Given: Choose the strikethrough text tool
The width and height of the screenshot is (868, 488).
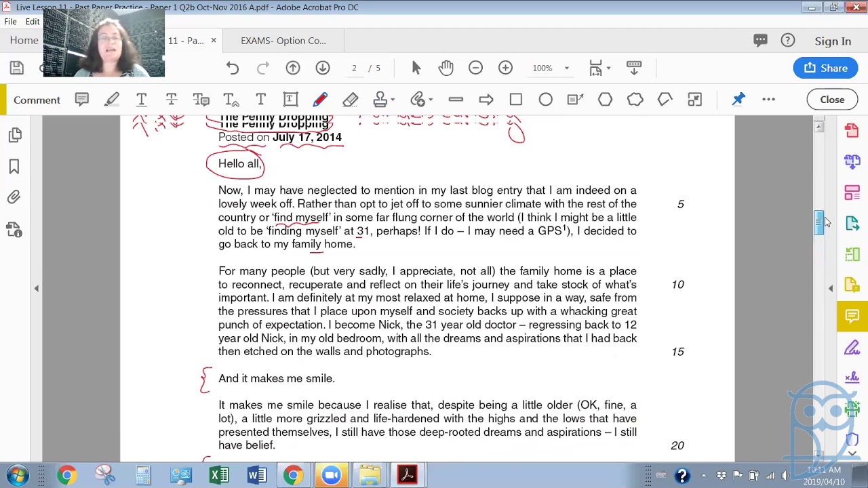Looking at the screenshot, I should point(172,100).
